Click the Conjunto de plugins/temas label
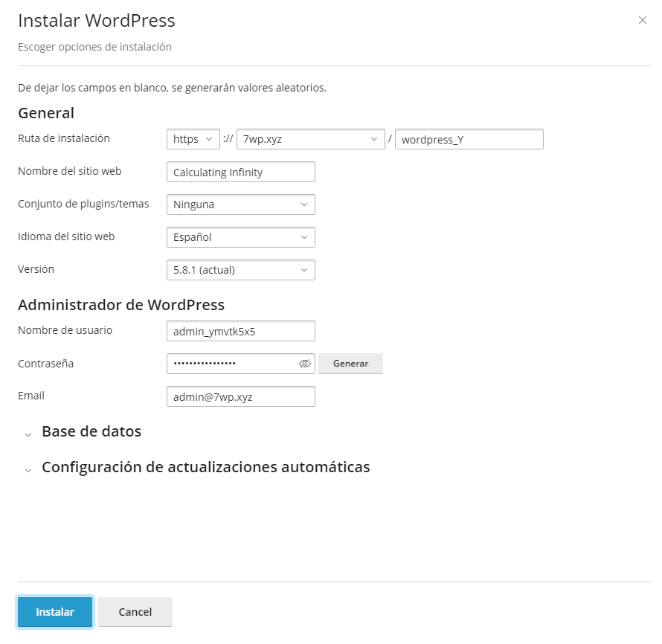 tap(83, 204)
